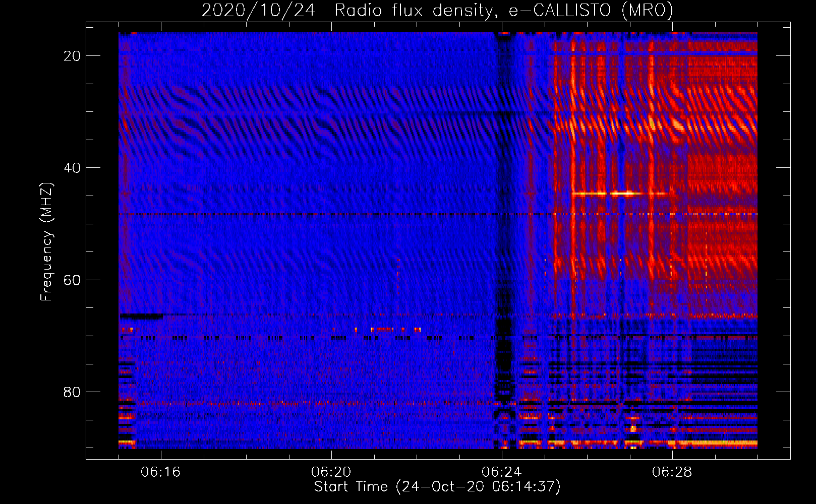Viewport: 816px width, 504px height.
Task: Click the "Frequency (MHZ)" axis label
Action: point(46,241)
